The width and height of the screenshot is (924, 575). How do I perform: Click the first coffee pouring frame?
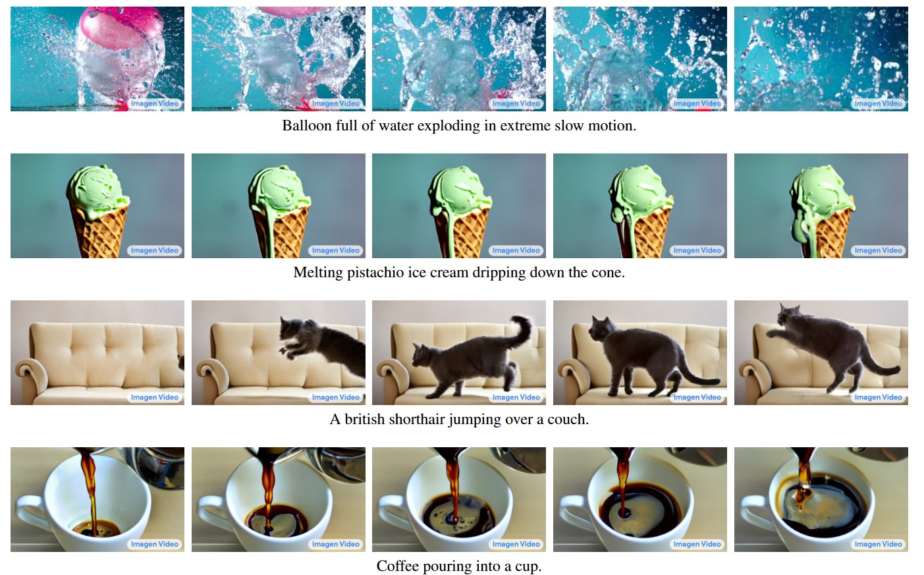point(97,499)
